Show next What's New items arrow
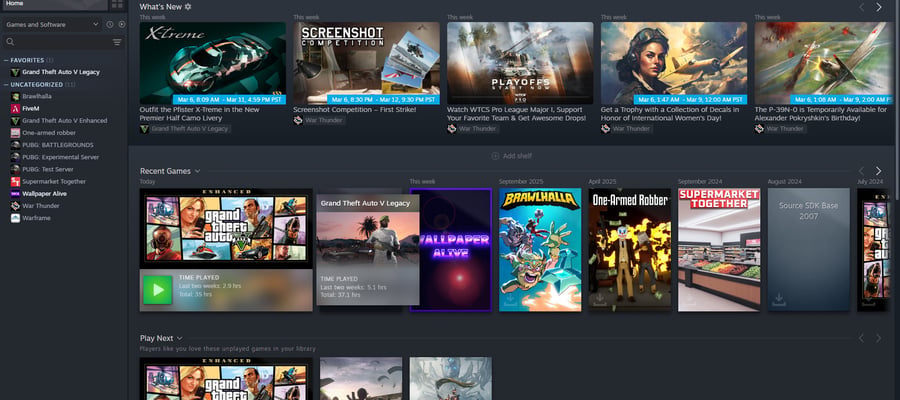 [x=878, y=7]
